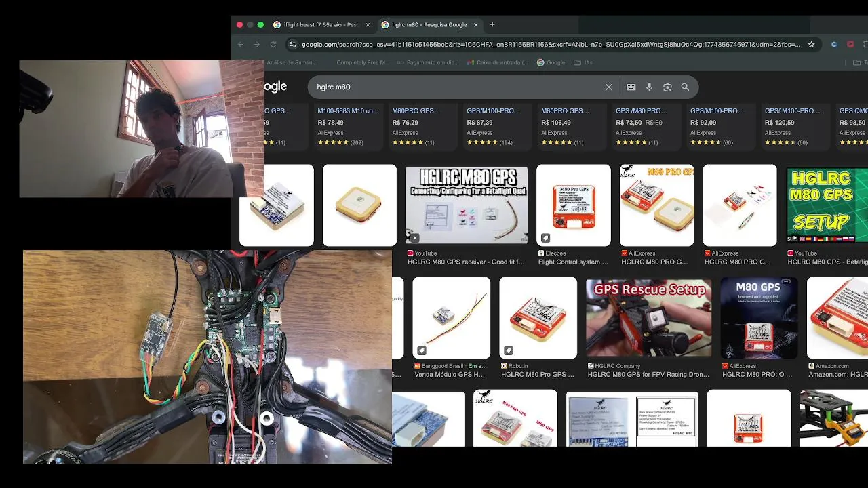
Task: Open the 'M80 PRO GPS / M80 GPS' comparison image
Action: click(x=515, y=418)
